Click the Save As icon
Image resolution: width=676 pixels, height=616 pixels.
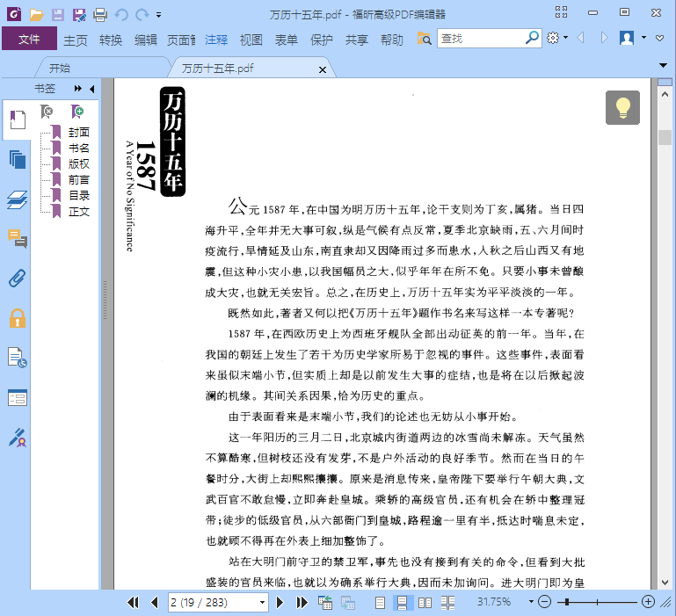pyautogui.click(x=79, y=15)
